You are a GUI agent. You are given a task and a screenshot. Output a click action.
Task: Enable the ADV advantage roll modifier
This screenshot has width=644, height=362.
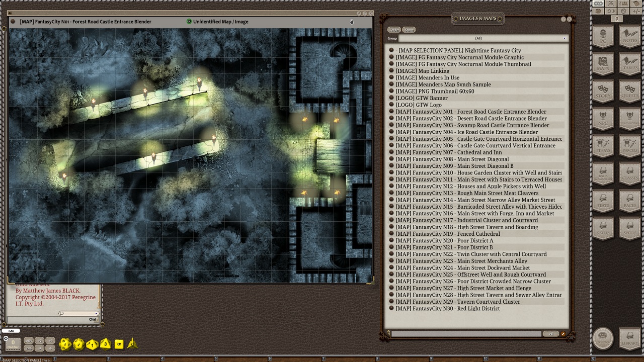point(29,340)
